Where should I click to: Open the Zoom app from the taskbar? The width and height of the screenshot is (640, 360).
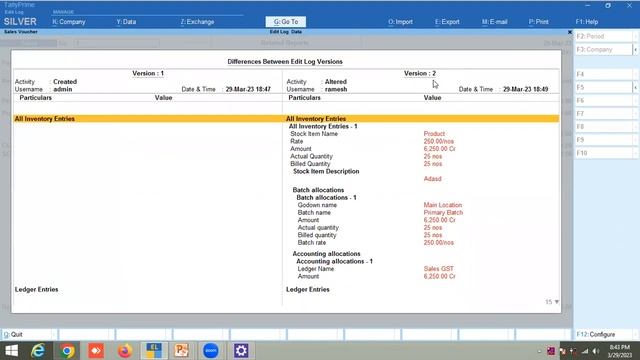click(x=211, y=351)
